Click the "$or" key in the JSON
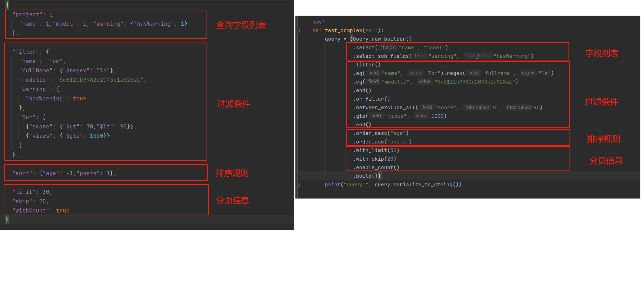This screenshot has height=294, width=644. (x=27, y=117)
